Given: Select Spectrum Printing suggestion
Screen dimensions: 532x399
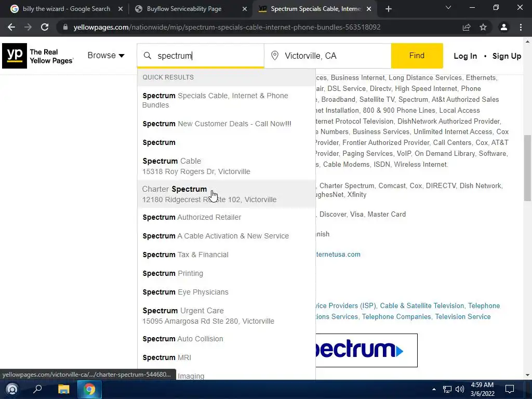Looking at the screenshot, I should 227,273.
